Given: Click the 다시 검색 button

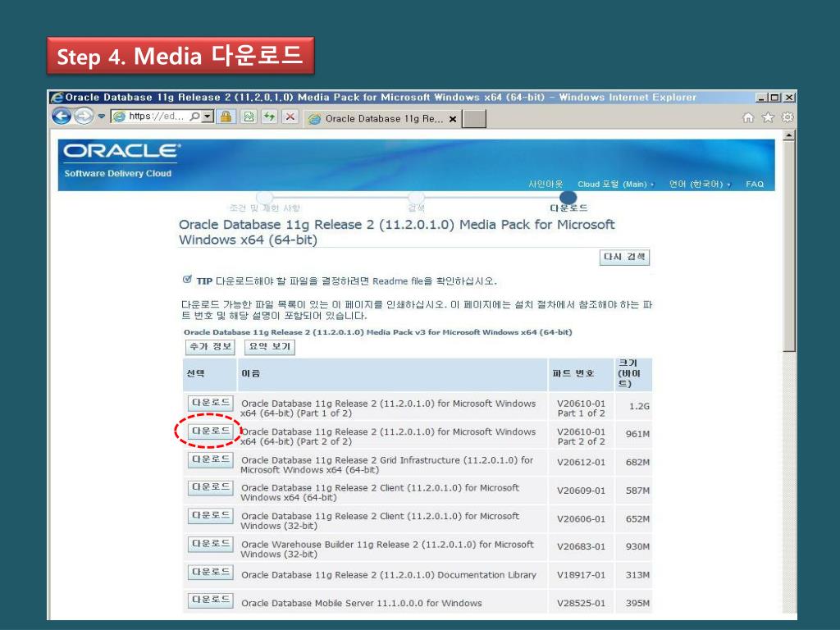Looking at the screenshot, I should (x=624, y=257).
